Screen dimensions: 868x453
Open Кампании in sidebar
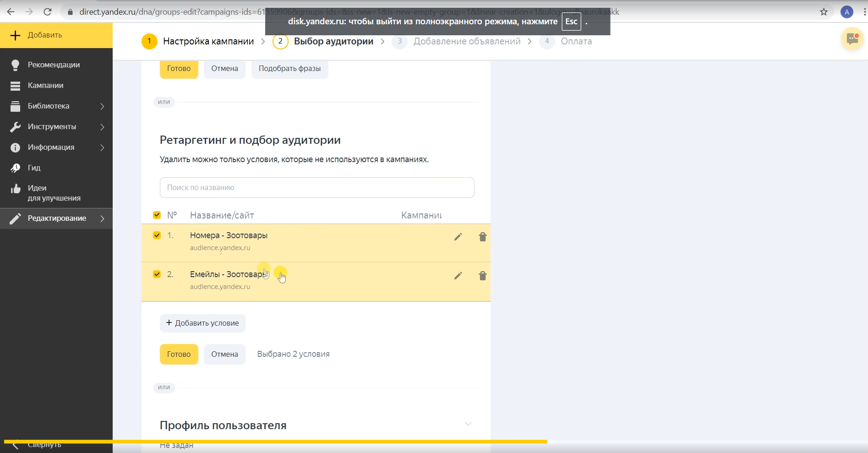[x=45, y=86]
